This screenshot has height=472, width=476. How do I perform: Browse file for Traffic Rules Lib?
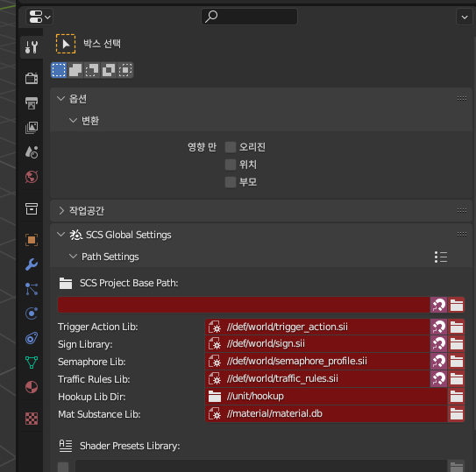(x=456, y=379)
